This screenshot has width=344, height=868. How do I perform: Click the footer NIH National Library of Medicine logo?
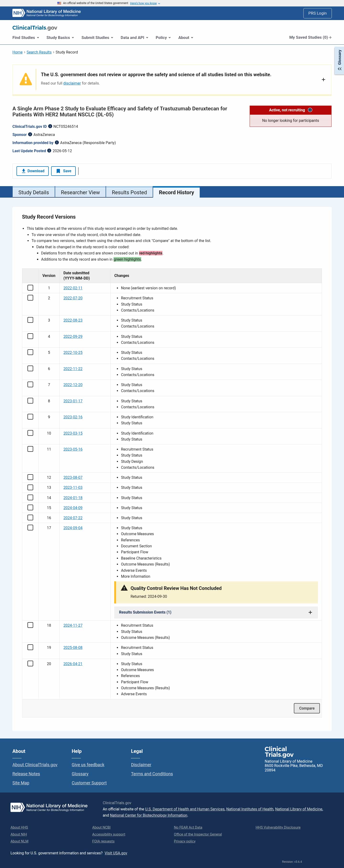pyautogui.click(x=49, y=807)
